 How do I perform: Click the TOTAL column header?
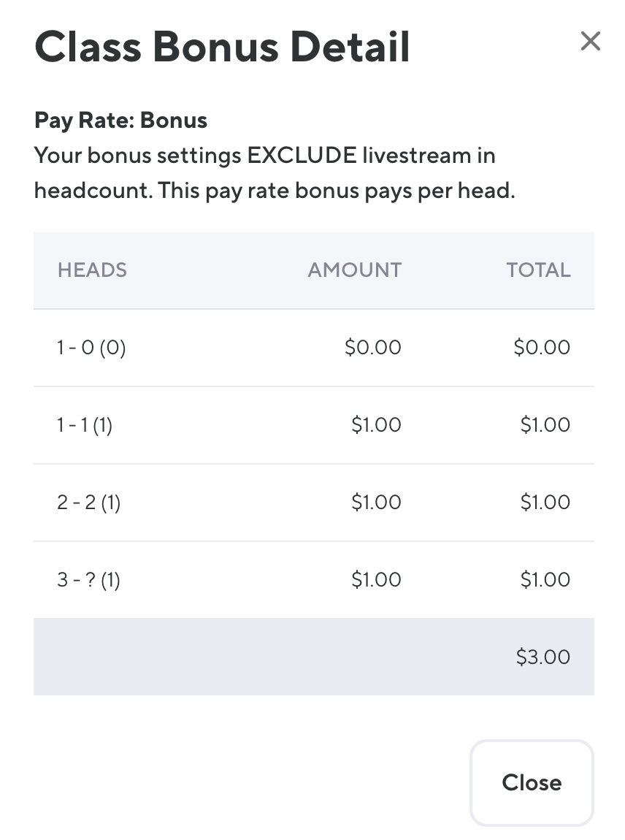[x=538, y=270]
